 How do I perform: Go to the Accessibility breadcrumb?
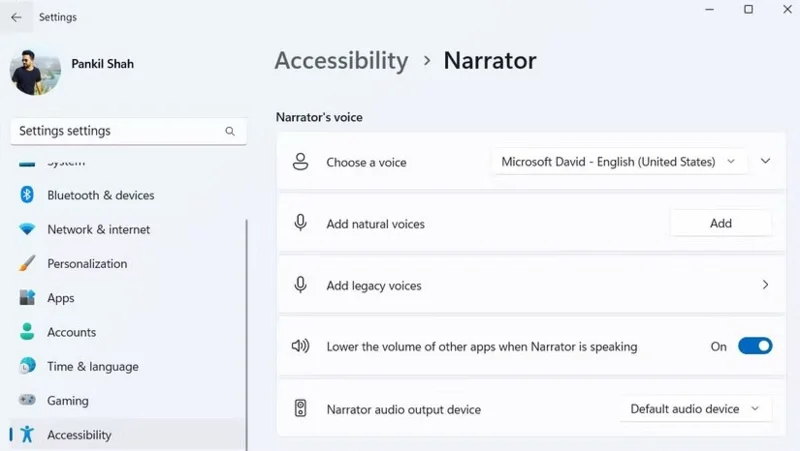[341, 61]
